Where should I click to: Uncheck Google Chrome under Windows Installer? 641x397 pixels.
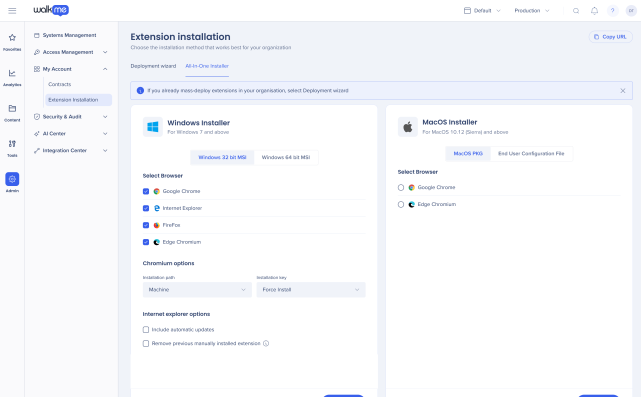click(x=146, y=191)
